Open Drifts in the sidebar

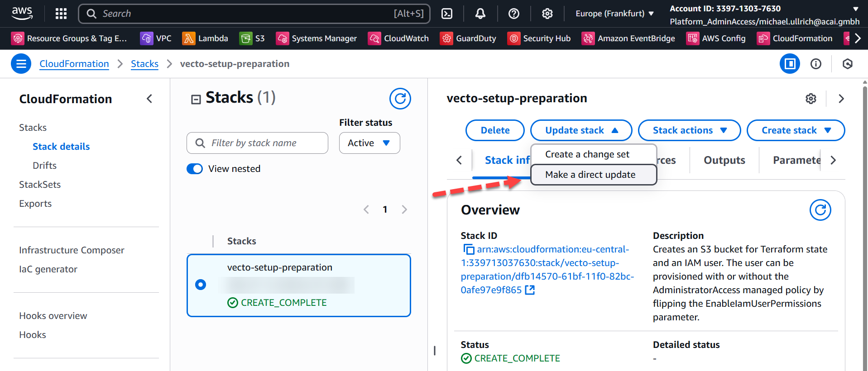(44, 166)
